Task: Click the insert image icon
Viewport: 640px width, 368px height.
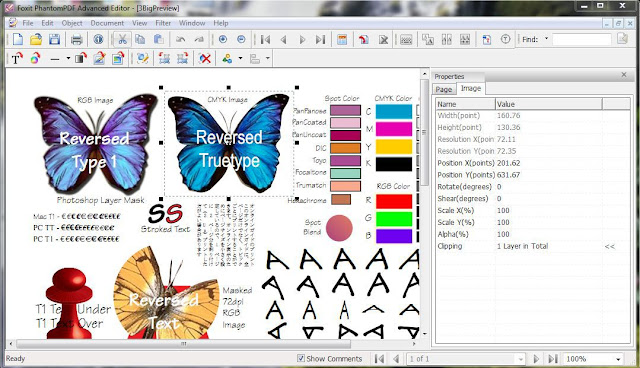Action: pyautogui.click(x=118, y=58)
